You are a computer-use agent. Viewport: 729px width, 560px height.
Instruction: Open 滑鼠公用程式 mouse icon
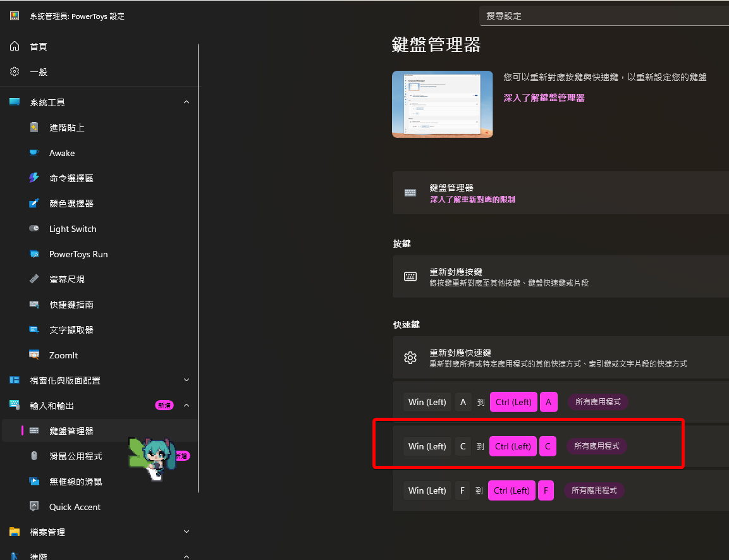34,456
